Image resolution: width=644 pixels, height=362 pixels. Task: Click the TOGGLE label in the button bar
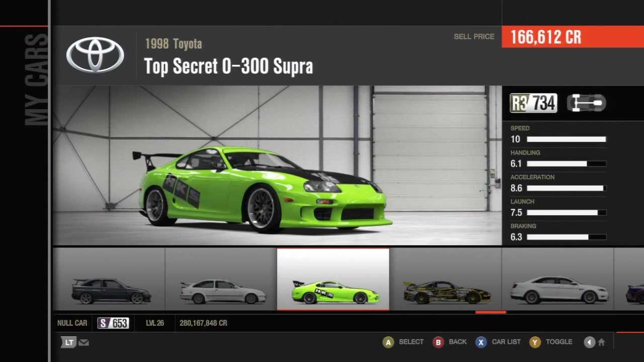[559, 342]
